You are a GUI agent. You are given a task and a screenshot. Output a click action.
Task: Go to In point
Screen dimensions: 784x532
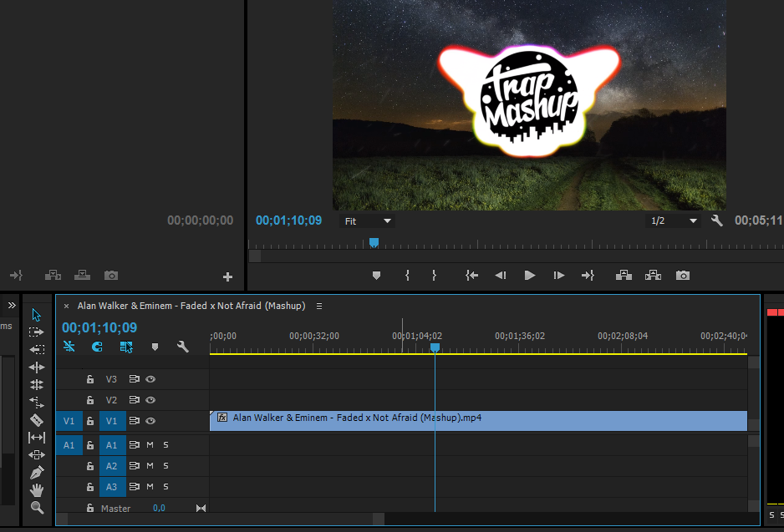pos(471,276)
